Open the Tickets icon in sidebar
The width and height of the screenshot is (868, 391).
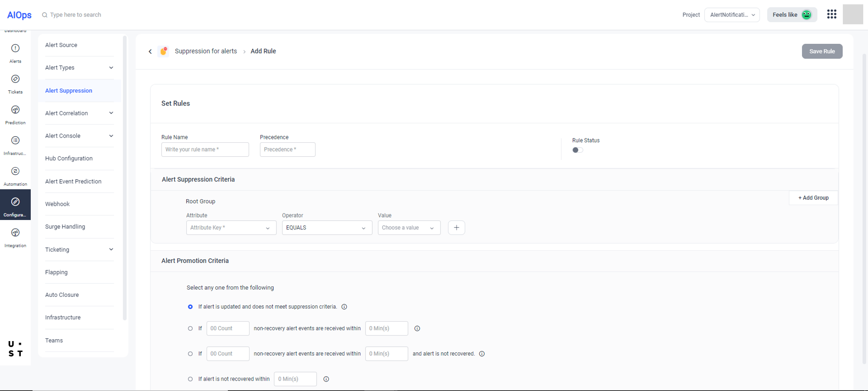15,79
